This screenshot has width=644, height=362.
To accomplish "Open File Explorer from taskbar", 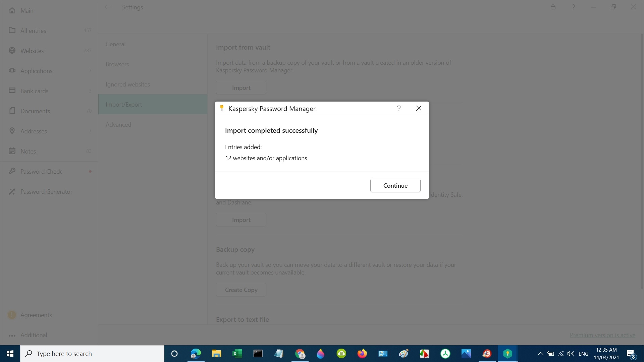I will coord(216,354).
